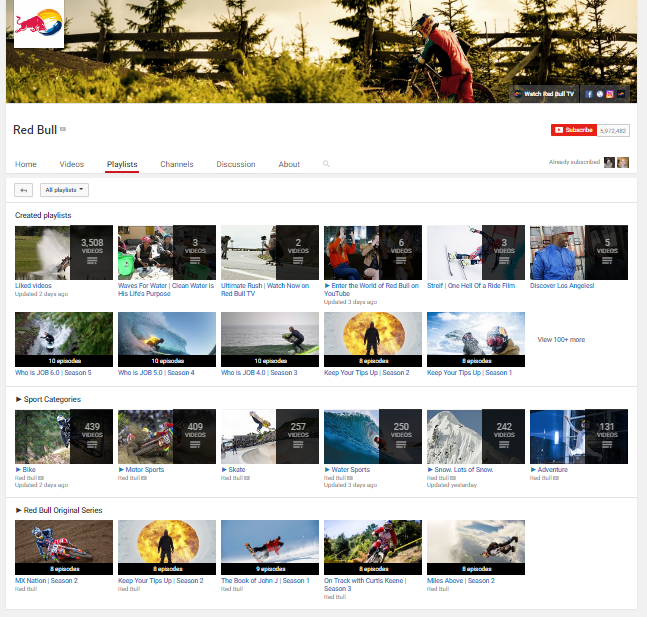Open Enter the World of Red Bull link
This screenshot has width=647, height=617.
click(371, 289)
